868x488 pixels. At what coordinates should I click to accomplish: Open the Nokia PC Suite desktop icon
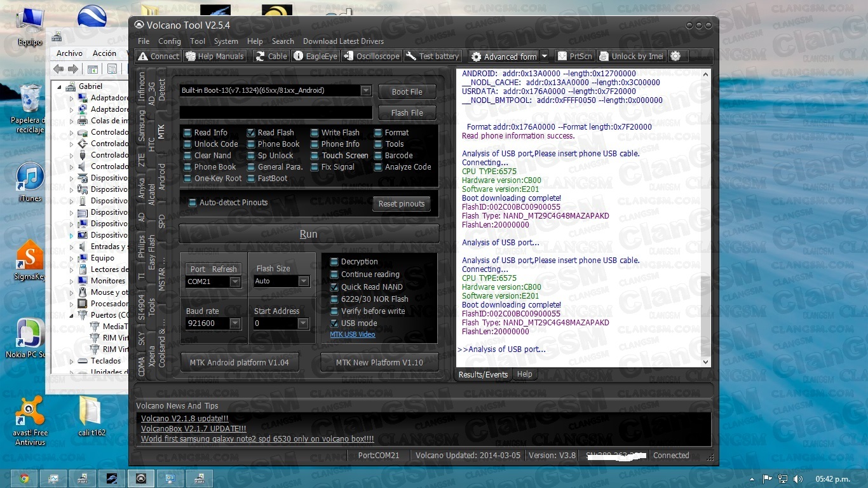point(27,338)
